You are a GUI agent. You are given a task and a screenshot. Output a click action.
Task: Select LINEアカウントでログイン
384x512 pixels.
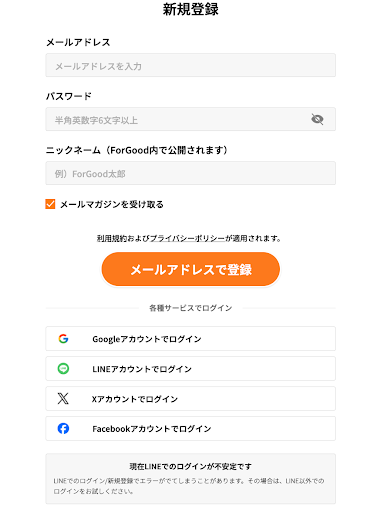[190, 368]
